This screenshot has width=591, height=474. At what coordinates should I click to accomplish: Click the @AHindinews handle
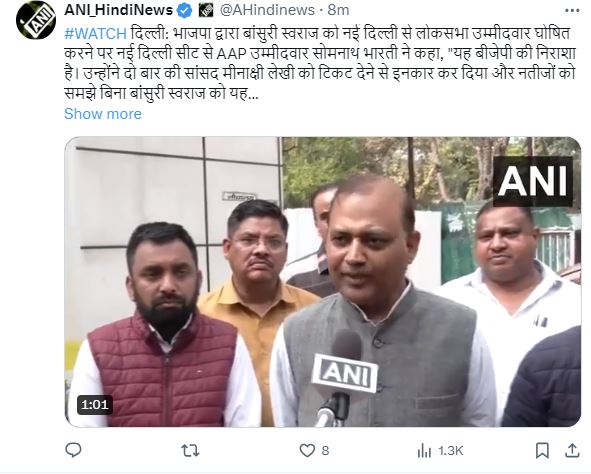267,10
